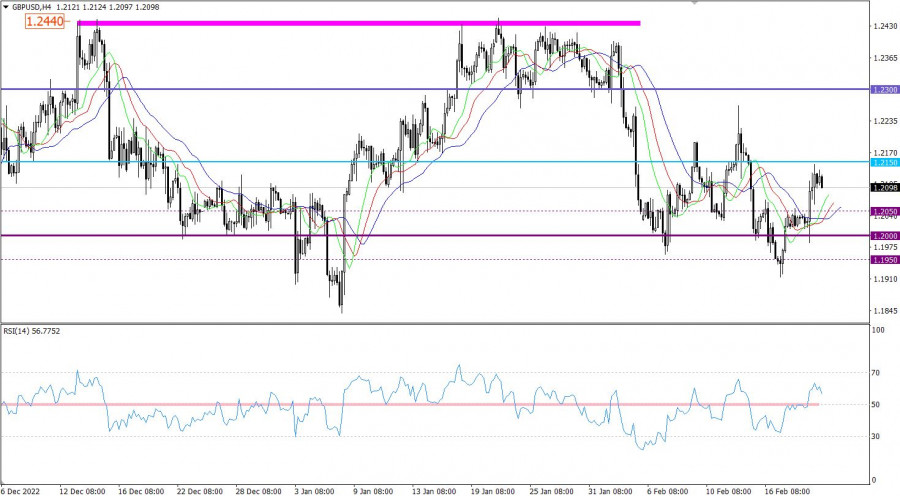Select the pink RSI 50 level line
The width and height of the screenshot is (900, 496).
click(400, 404)
